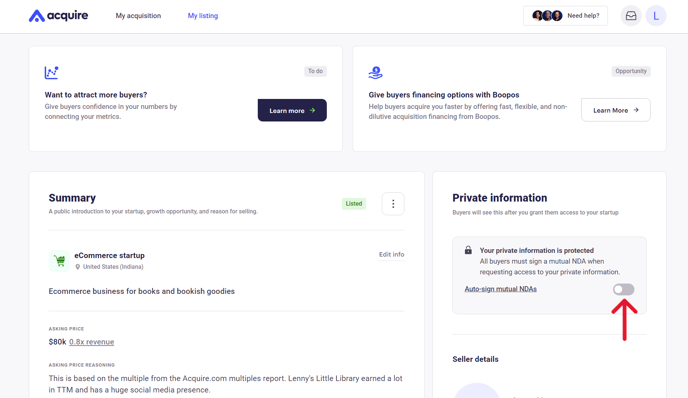Click 'Want to attract more buyers?' heading
Image resolution: width=688 pixels, height=398 pixels.
tap(96, 95)
